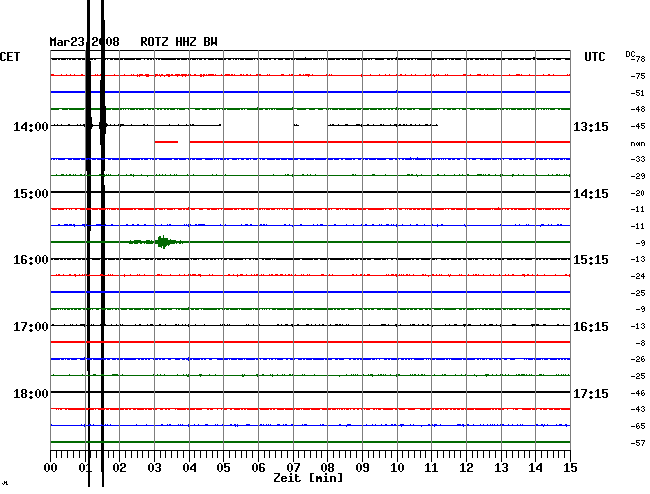Select the DC offset value -75
Screen dimensions: 650x494
(638, 76)
